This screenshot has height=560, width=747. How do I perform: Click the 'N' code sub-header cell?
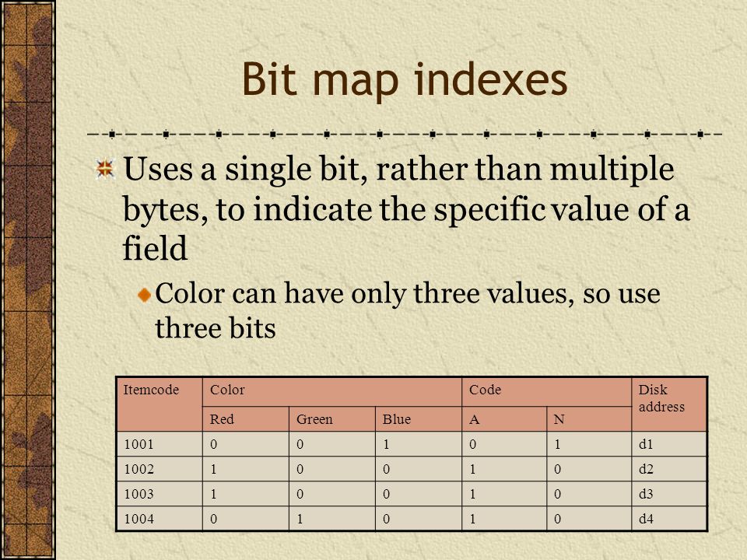(589, 419)
